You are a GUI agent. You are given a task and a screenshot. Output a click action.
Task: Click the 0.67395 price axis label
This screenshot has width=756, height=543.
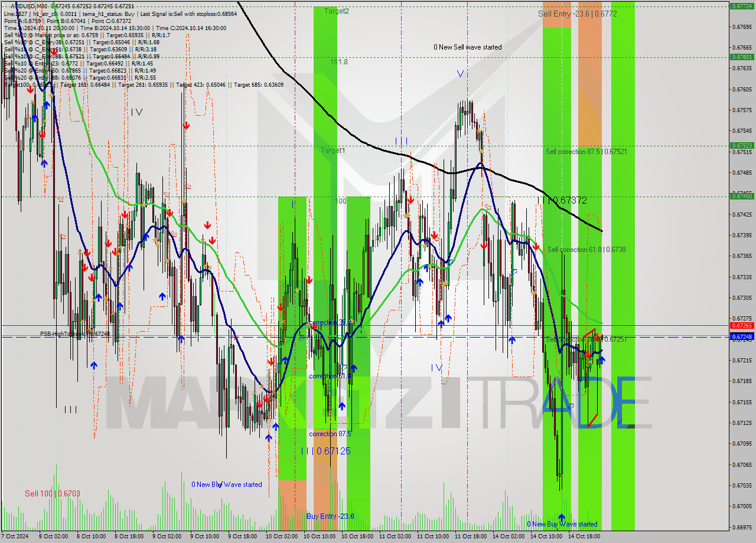tap(741, 235)
